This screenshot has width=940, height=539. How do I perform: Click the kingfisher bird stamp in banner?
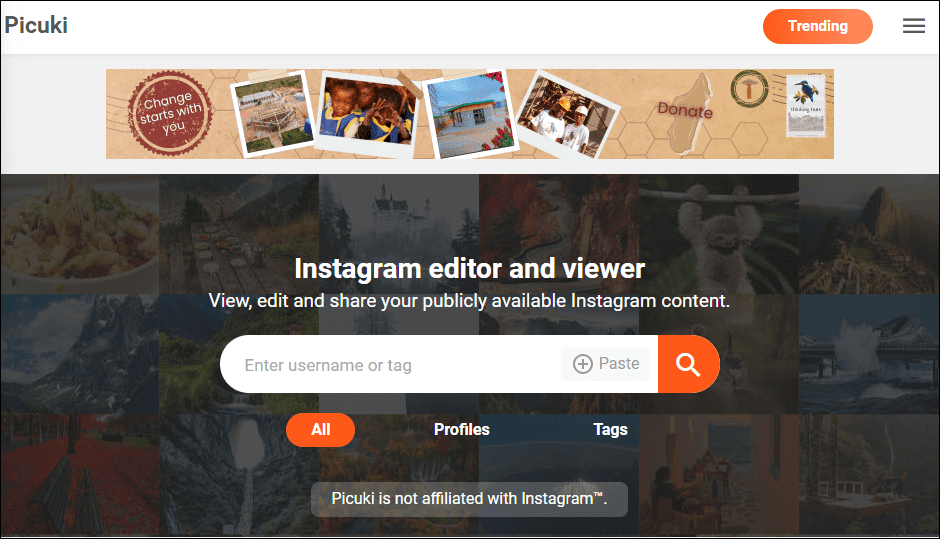pyautogui.click(x=805, y=106)
